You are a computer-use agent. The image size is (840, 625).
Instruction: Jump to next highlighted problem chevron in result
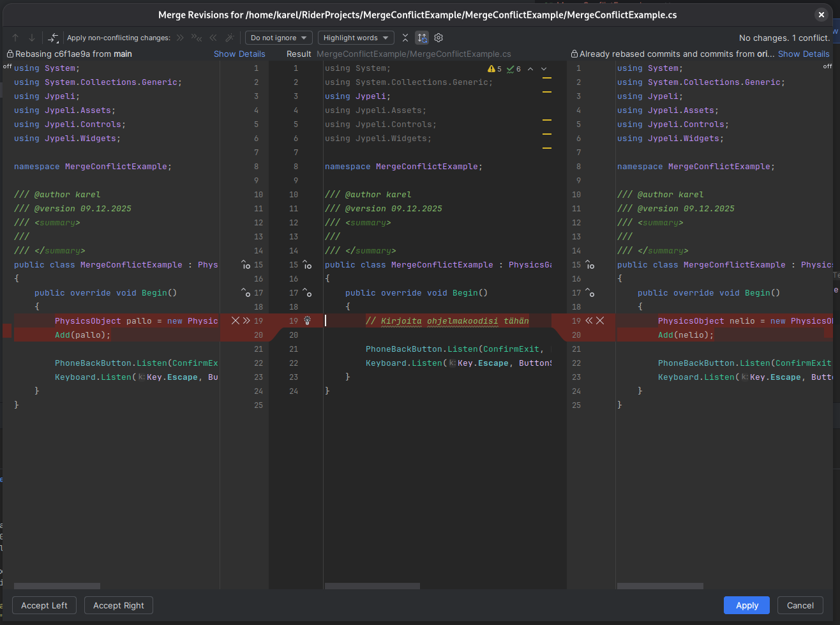tap(544, 69)
